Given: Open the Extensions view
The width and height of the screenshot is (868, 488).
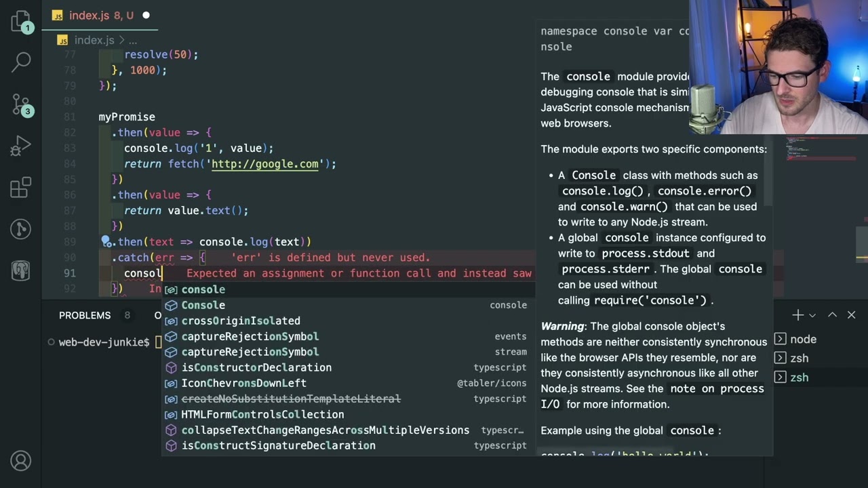Looking at the screenshot, I should 20,188.
